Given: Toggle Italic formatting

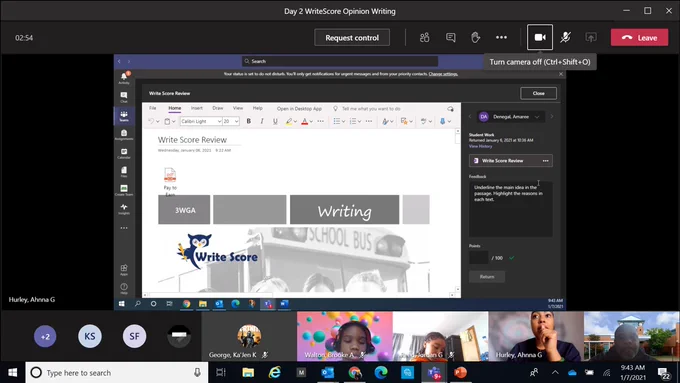Looking at the screenshot, I should (x=262, y=121).
